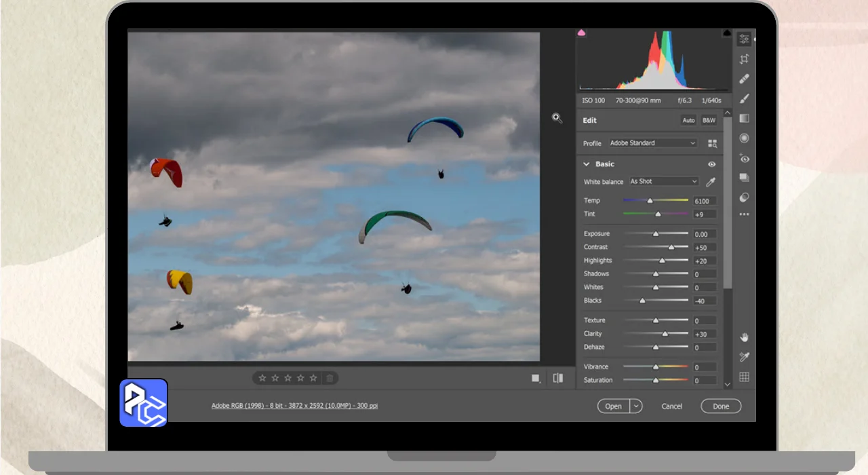This screenshot has width=868, height=475.
Task: Select the Graduated Filter tool
Action: (744, 118)
